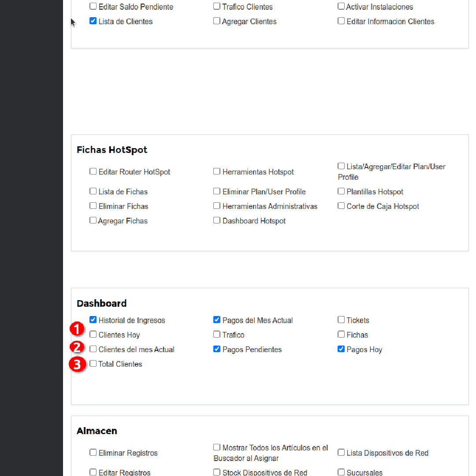Tick the Agregar Clientes checkbox
This screenshot has width=476, height=476.
[217, 21]
